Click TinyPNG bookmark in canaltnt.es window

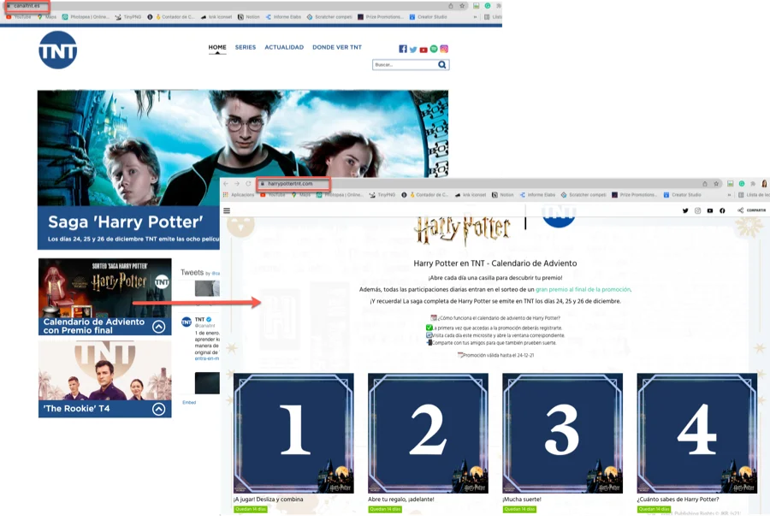click(x=128, y=17)
